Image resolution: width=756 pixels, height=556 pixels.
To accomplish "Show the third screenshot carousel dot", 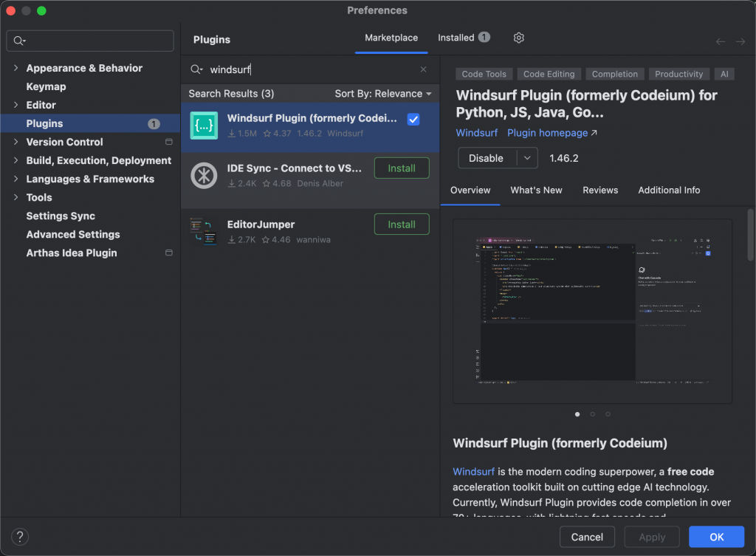I will coord(608,414).
